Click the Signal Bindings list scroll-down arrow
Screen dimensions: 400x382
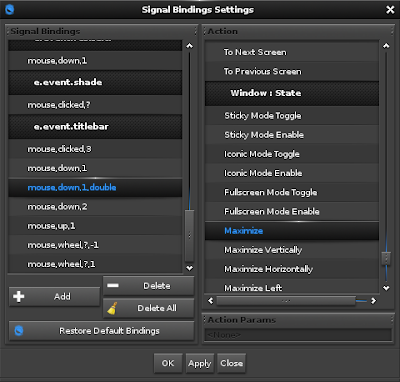(x=189, y=268)
